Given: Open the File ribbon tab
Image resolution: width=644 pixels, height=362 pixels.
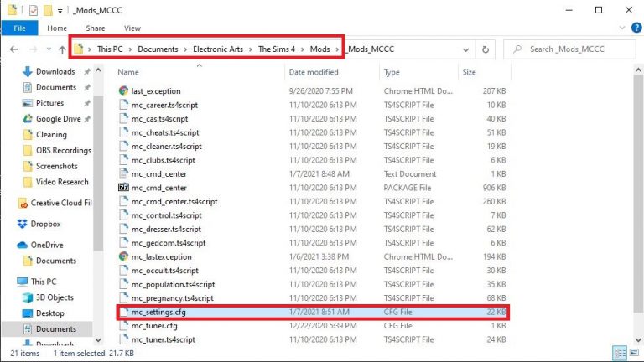Looking at the screenshot, I should [x=19, y=28].
